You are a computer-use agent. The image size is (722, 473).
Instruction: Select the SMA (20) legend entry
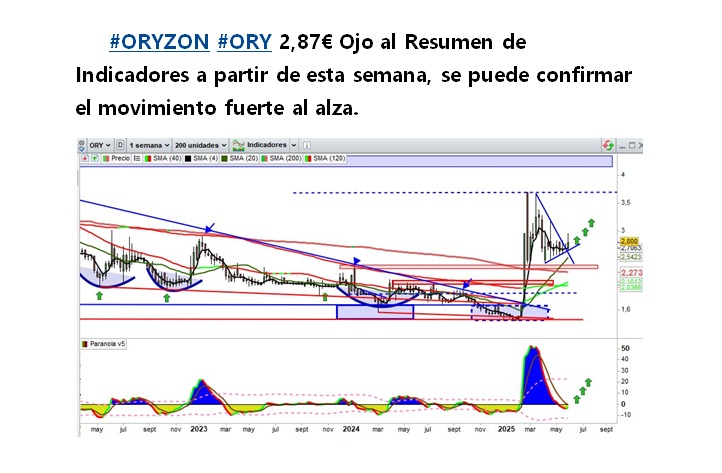(x=240, y=158)
